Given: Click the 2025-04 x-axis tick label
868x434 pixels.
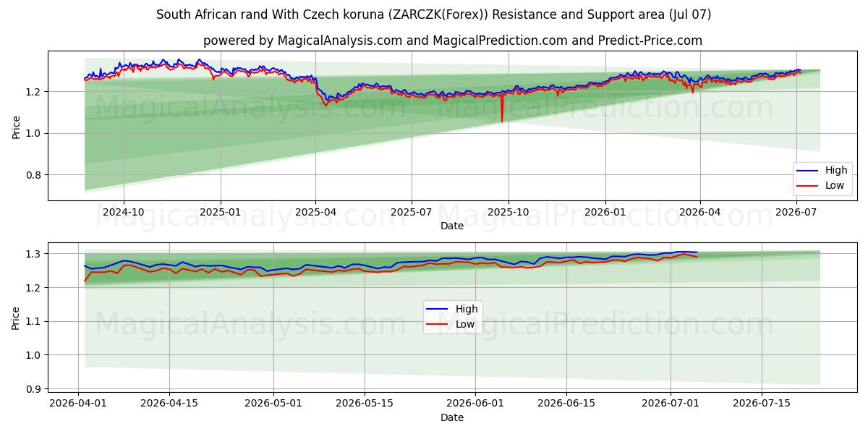Looking at the screenshot, I should pos(315,212).
